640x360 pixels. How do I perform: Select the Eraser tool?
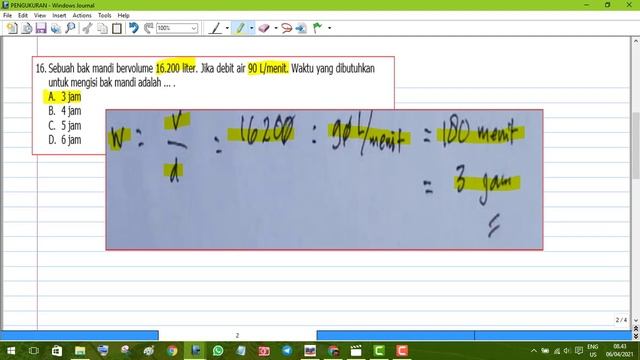pyautogui.click(x=264, y=28)
